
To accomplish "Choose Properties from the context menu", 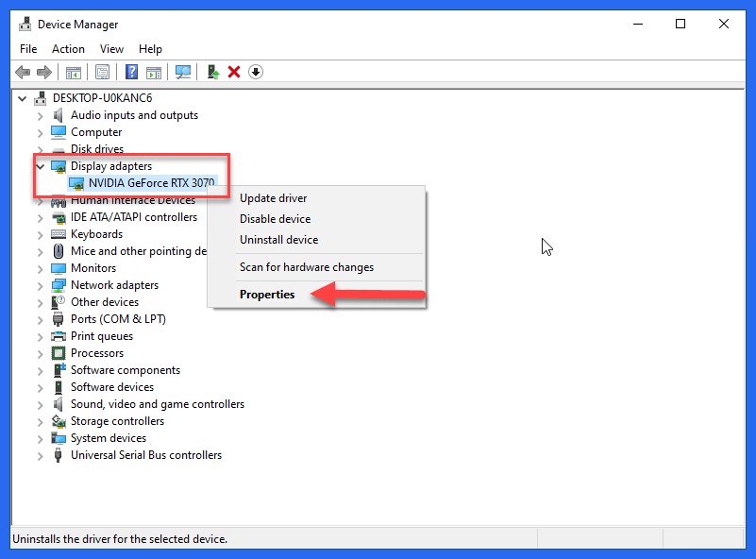I will point(267,294).
